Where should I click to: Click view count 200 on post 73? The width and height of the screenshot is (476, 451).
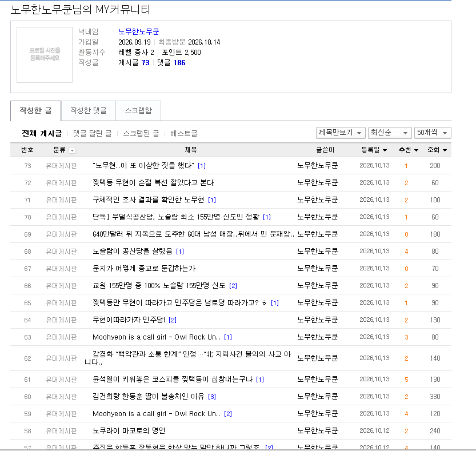point(435,166)
